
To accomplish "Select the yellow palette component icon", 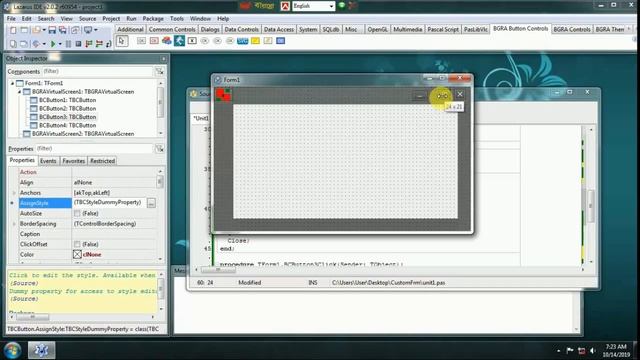I will [x=255, y=41].
